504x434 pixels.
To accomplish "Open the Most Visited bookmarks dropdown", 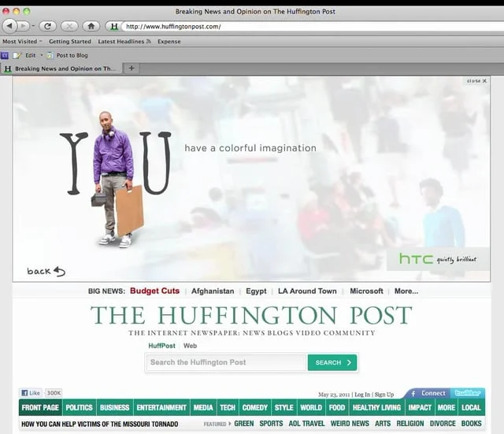I will [x=22, y=42].
